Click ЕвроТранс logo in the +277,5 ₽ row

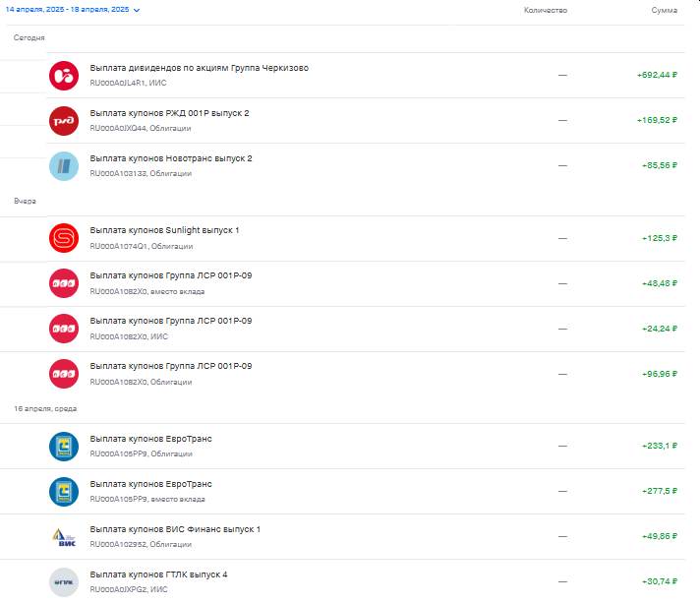pyautogui.click(x=64, y=492)
